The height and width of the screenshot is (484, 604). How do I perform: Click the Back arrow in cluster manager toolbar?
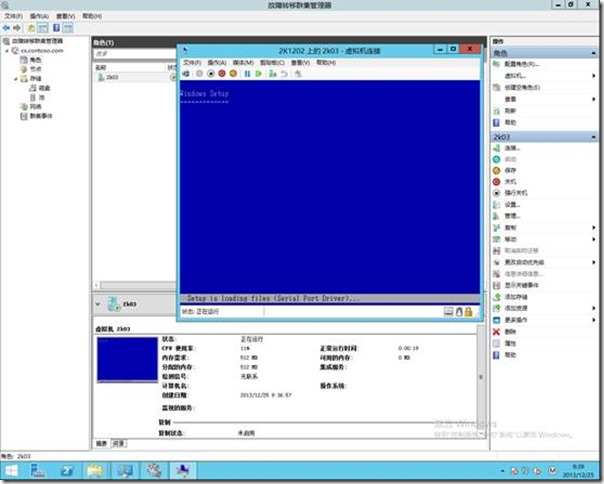(6, 28)
